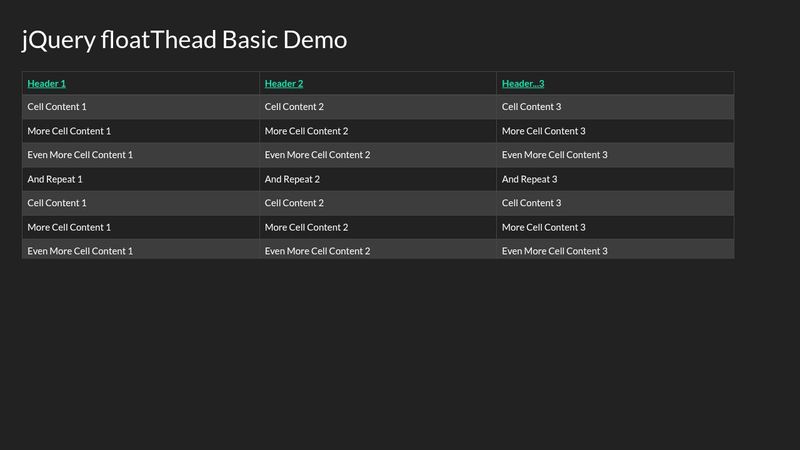Click the jQuery floatThead Basic Demo heading
This screenshot has height=450, width=800.
pos(185,40)
